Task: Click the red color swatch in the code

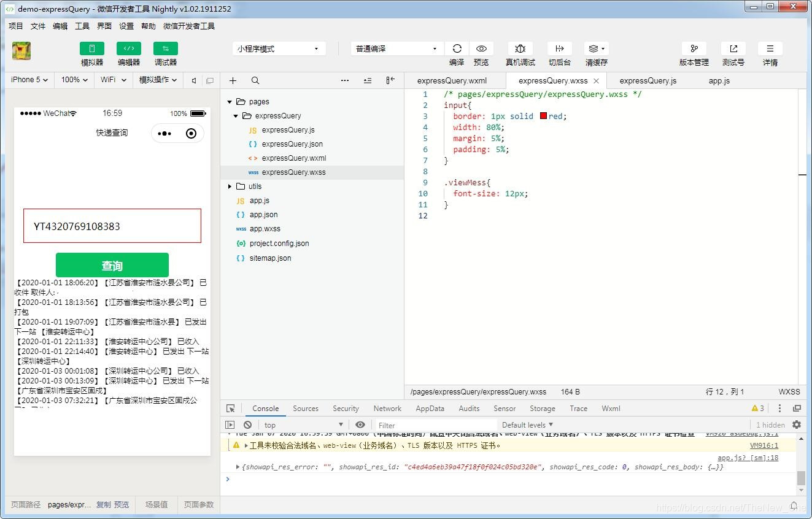Action: 543,116
